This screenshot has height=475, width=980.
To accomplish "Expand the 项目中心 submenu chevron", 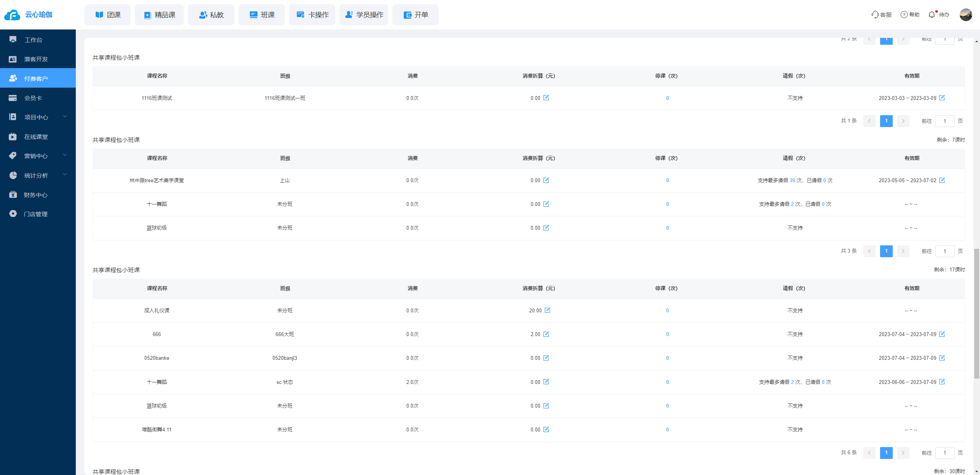I will (x=65, y=116).
